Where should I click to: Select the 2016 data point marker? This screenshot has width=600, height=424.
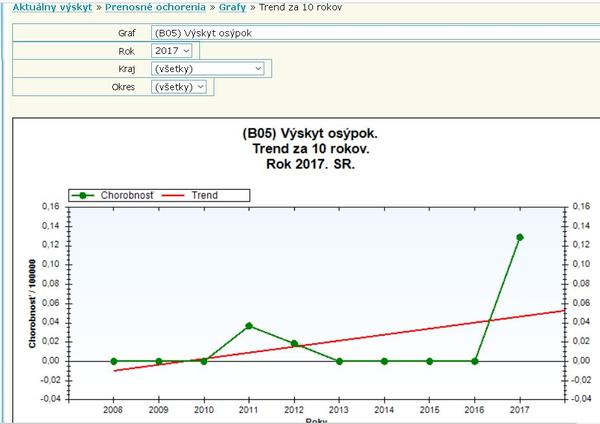(x=474, y=361)
